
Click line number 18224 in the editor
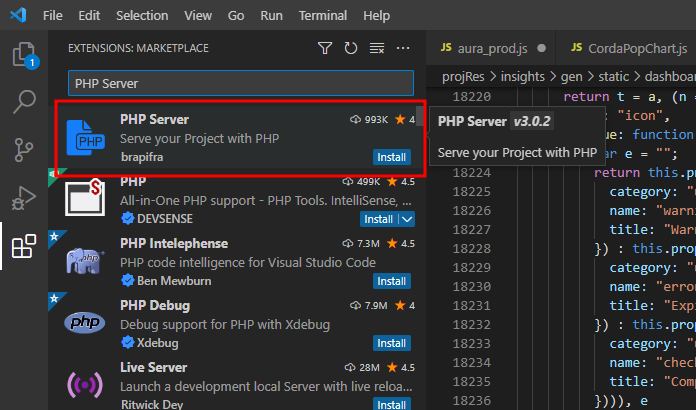coord(471,173)
